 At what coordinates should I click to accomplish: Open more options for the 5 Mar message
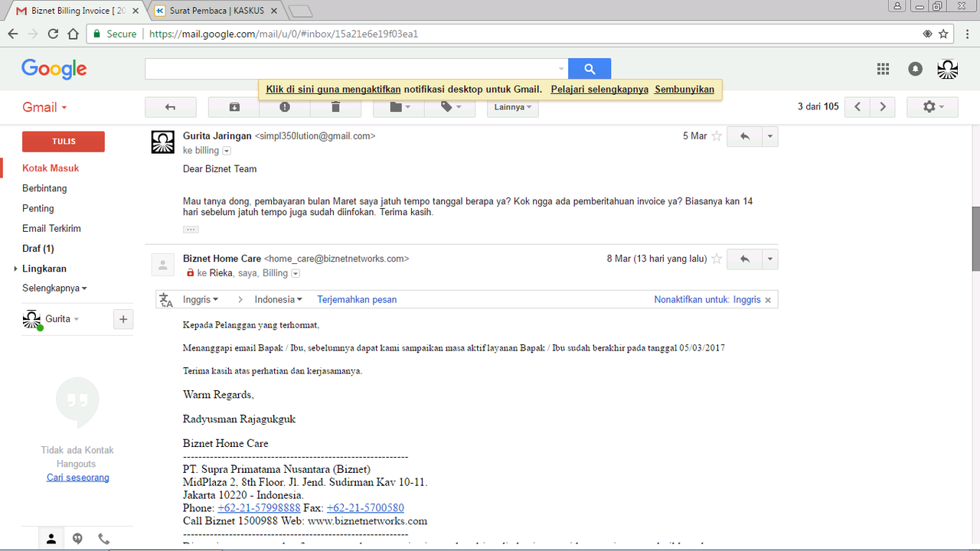tap(770, 136)
